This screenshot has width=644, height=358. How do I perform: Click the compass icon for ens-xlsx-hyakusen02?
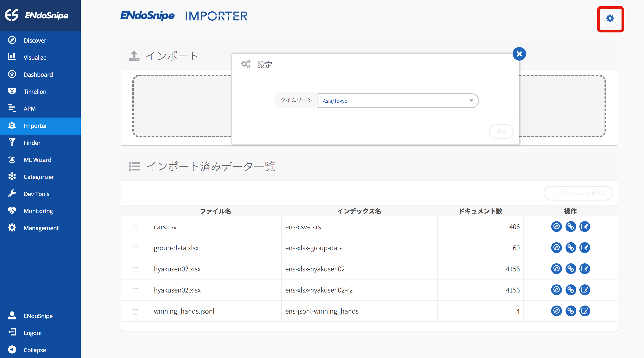556,269
